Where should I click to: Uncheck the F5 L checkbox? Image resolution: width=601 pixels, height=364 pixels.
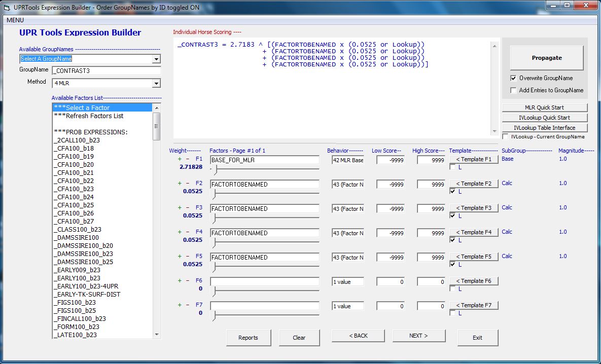coord(453,264)
